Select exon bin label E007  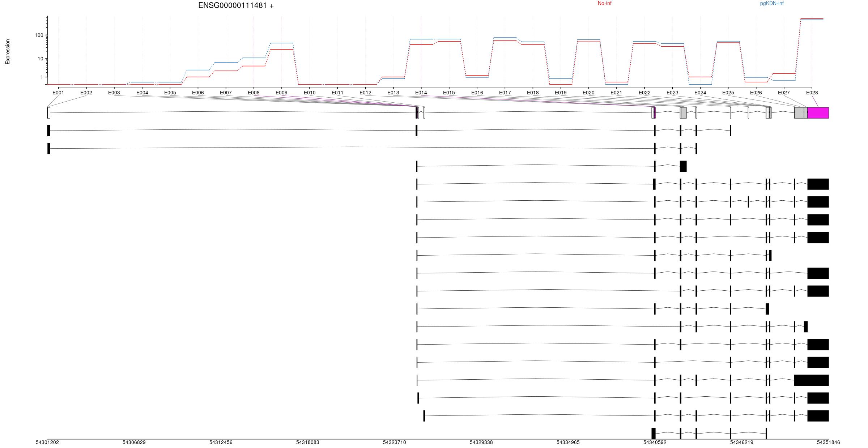(x=226, y=93)
